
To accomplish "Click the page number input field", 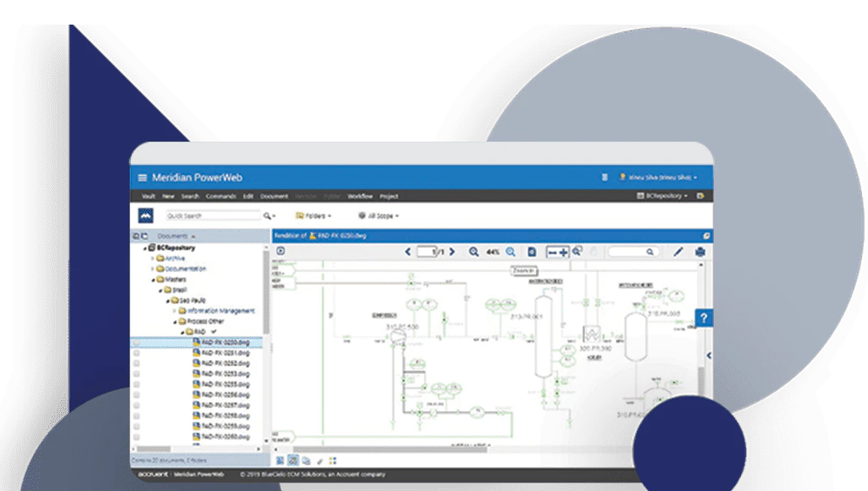I will coord(426,252).
